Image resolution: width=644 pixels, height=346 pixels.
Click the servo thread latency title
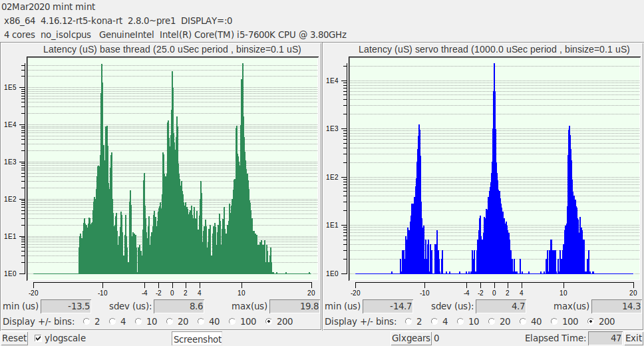[494, 49]
